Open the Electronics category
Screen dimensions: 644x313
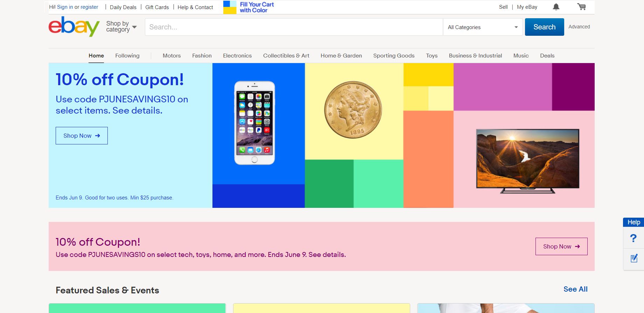(237, 56)
